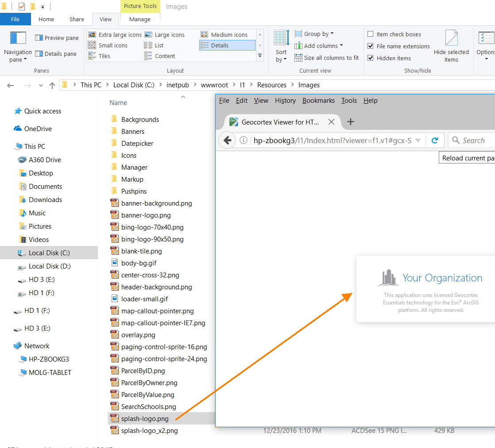Image resolution: width=495 pixels, height=448 pixels.
Task: Open the Group by dropdown
Action: (x=314, y=34)
